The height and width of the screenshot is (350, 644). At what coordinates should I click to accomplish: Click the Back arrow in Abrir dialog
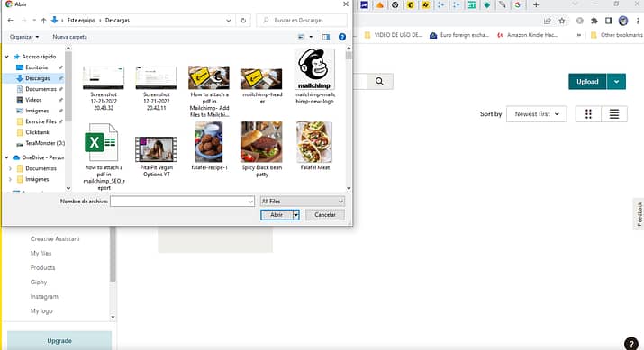[10, 20]
